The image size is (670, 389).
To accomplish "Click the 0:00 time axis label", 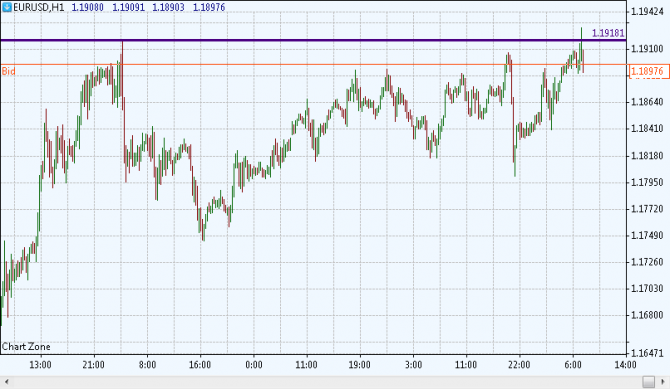I will click(254, 365).
